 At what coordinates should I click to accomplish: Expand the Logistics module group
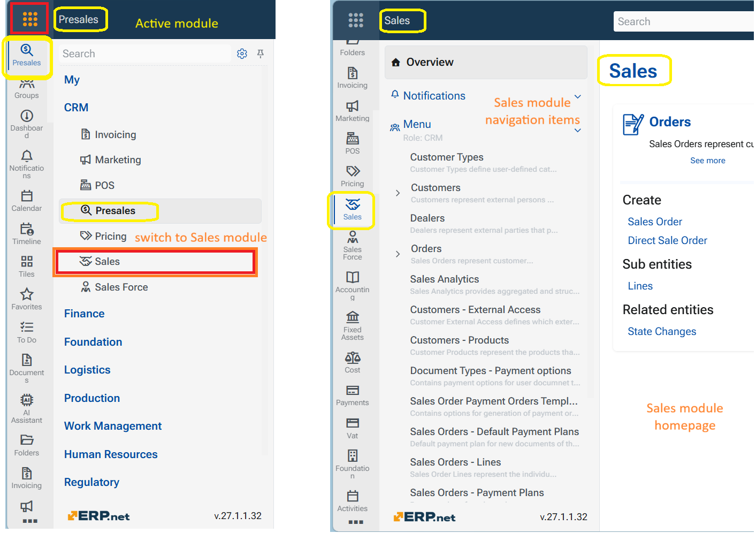(x=87, y=370)
